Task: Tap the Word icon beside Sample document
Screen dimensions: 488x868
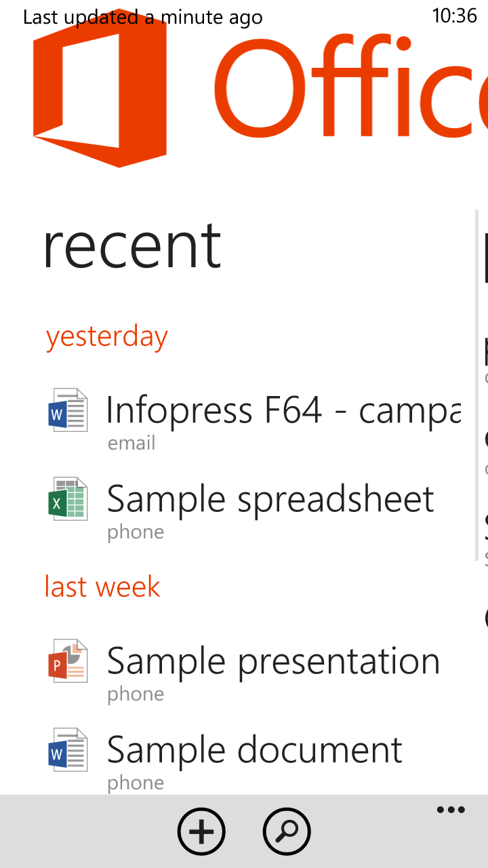Action: 68,749
